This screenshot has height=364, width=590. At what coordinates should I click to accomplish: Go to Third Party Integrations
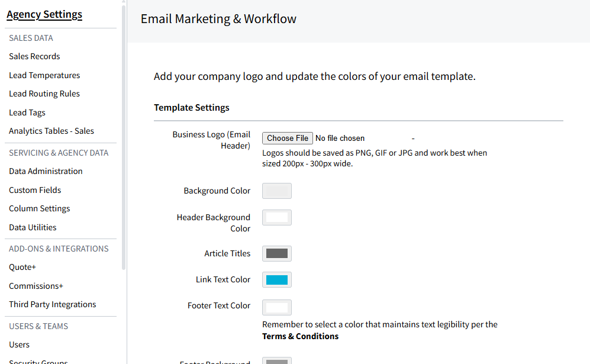coord(53,305)
